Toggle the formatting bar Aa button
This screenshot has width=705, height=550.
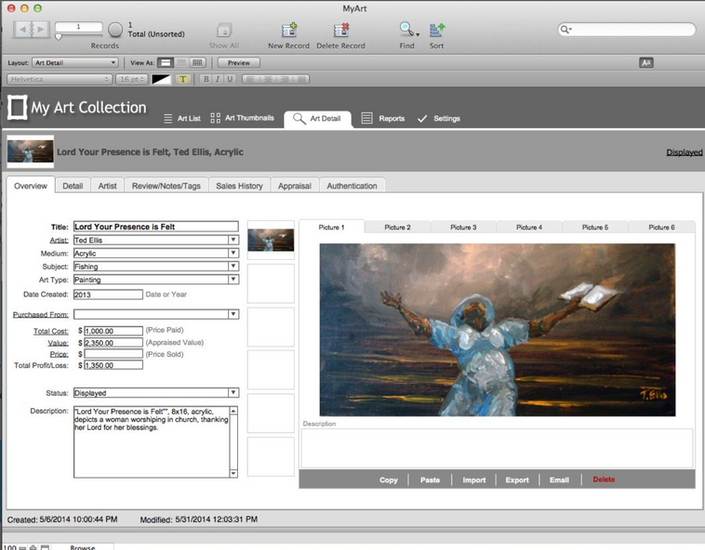[646, 63]
